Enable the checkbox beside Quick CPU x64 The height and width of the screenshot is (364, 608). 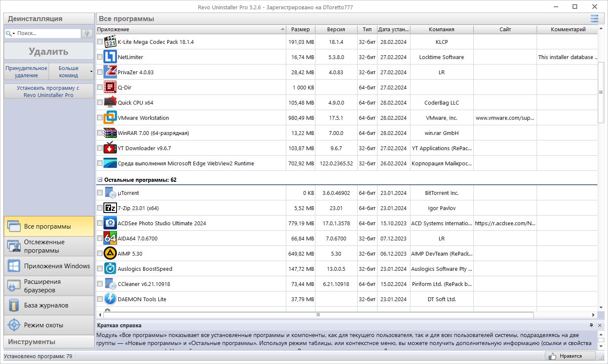click(x=100, y=102)
